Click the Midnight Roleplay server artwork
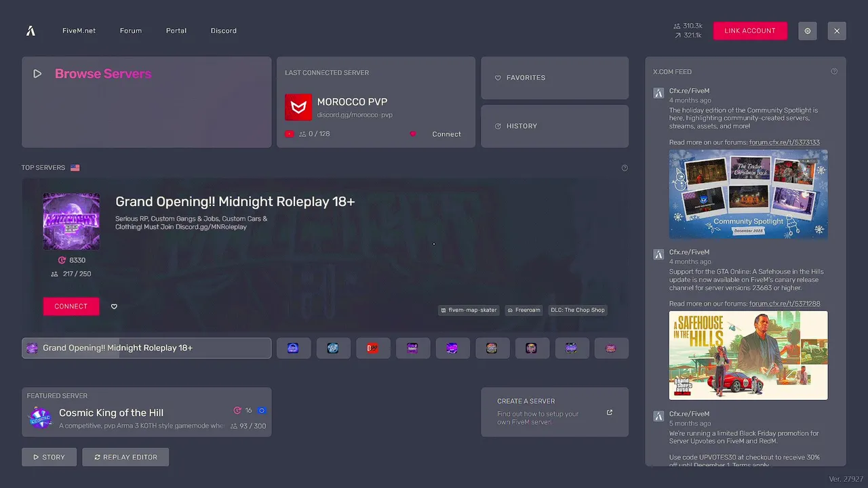Image resolution: width=868 pixels, height=488 pixels. 71,222
